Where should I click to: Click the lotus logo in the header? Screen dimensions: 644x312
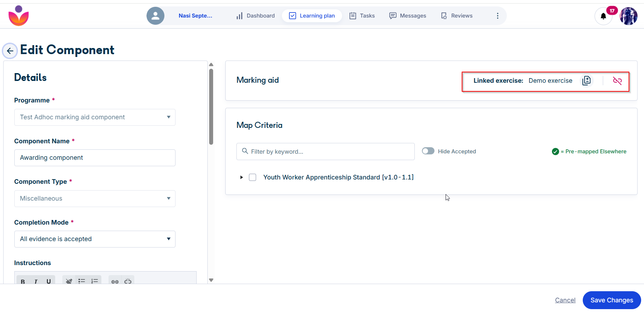[19, 16]
